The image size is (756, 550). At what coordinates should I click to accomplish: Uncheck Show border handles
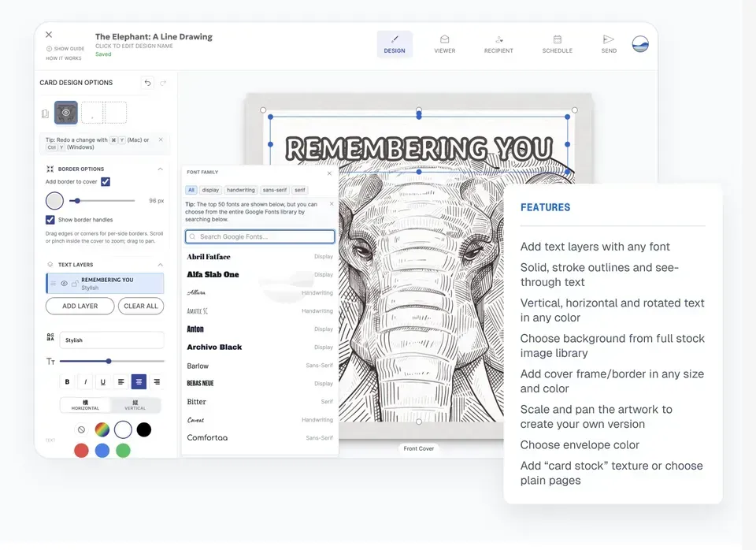50,220
